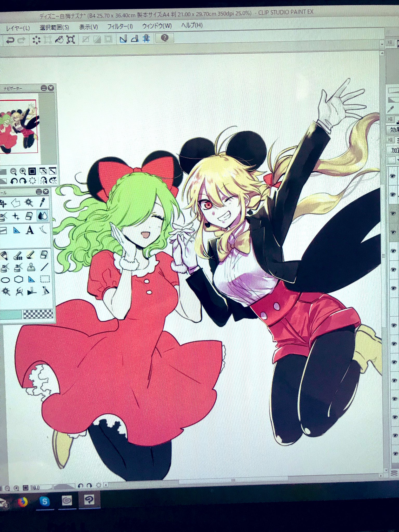Screen dimensions: 399x532
Task: Rotate canvas left in the Navigator panel
Action: (14, 181)
